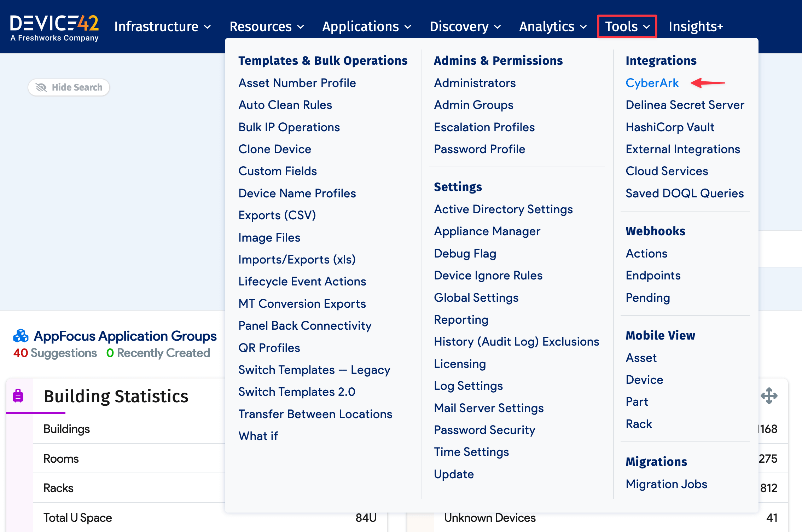Click the AppFocus Application Groups cube icon

click(x=20, y=336)
